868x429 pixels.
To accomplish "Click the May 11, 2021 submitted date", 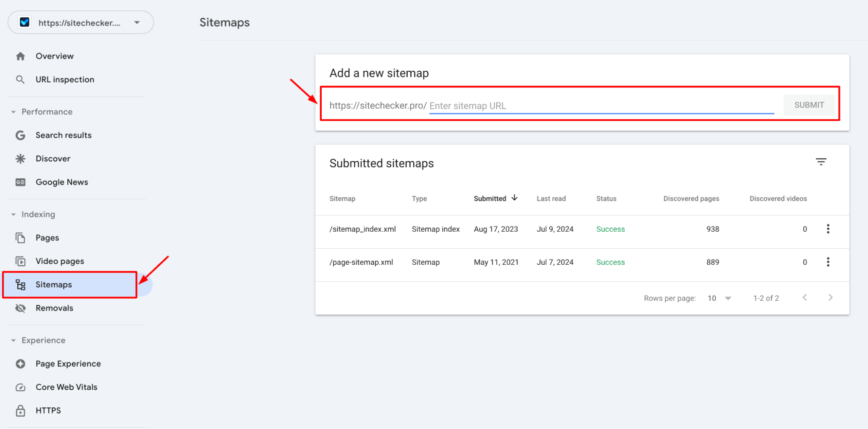I will tap(496, 262).
